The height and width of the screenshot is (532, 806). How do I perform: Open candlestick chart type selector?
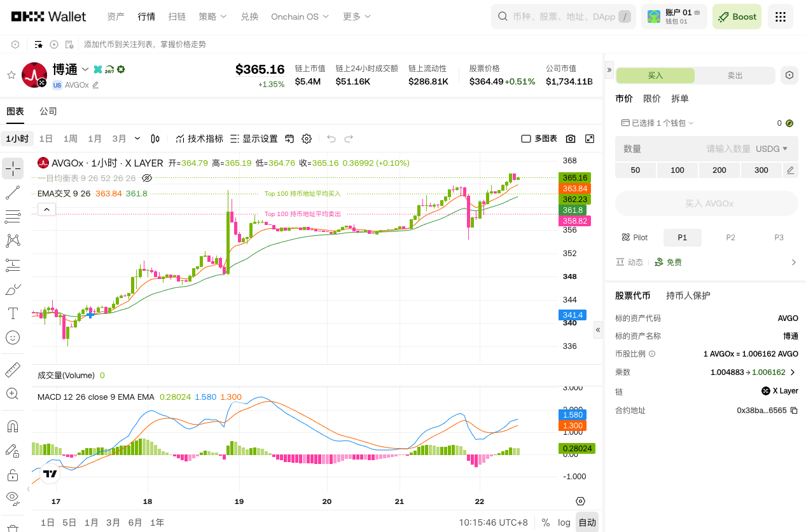click(x=155, y=139)
